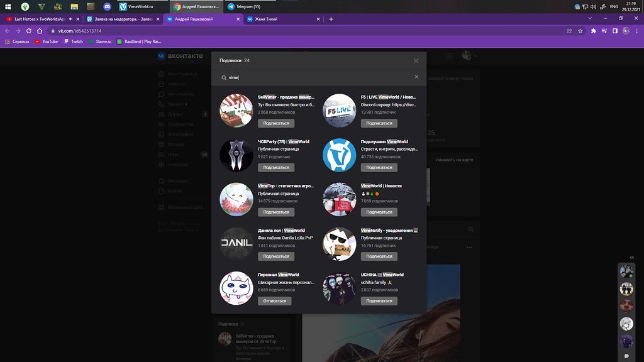This screenshot has width=644, height=362.
Task: Reload the current page
Action: coord(30,31)
